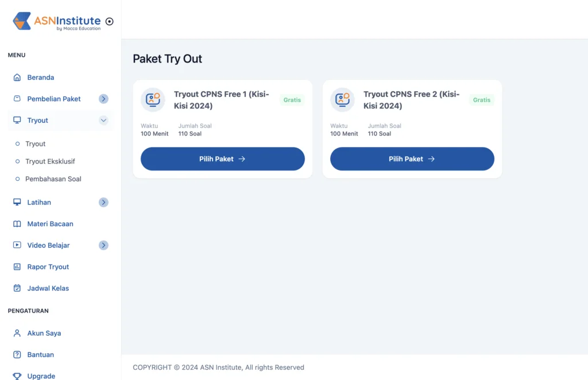Click the Jadwal Kelas calendar icon

coord(17,288)
